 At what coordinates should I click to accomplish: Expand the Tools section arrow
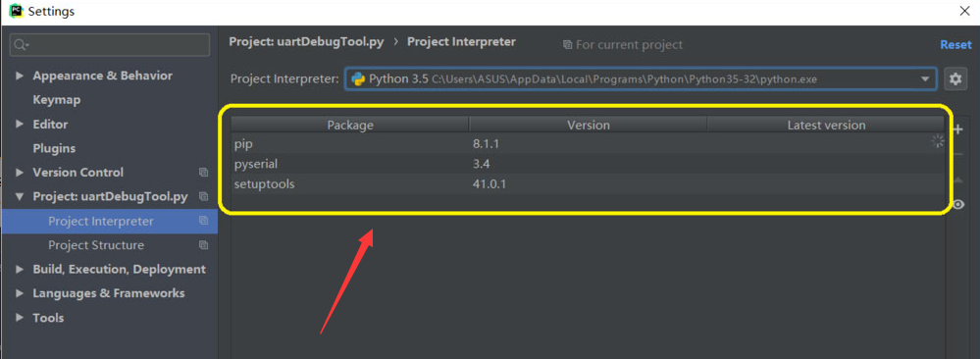pos(20,318)
